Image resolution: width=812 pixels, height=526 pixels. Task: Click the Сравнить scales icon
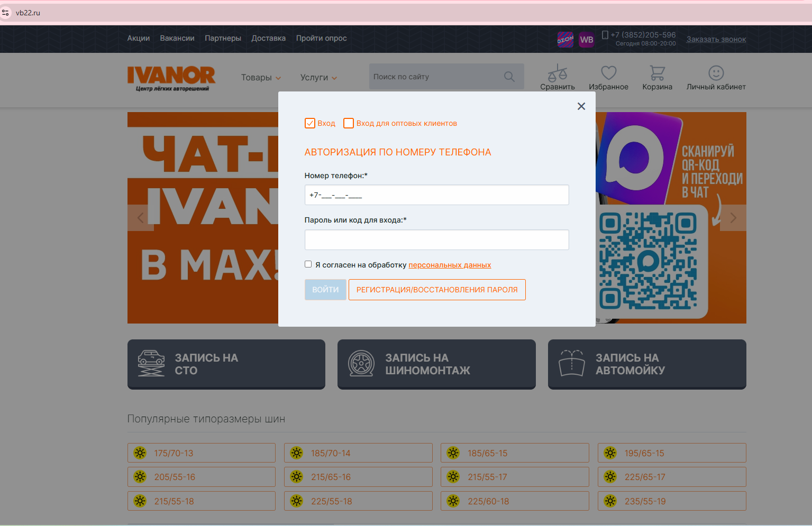pyautogui.click(x=557, y=73)
